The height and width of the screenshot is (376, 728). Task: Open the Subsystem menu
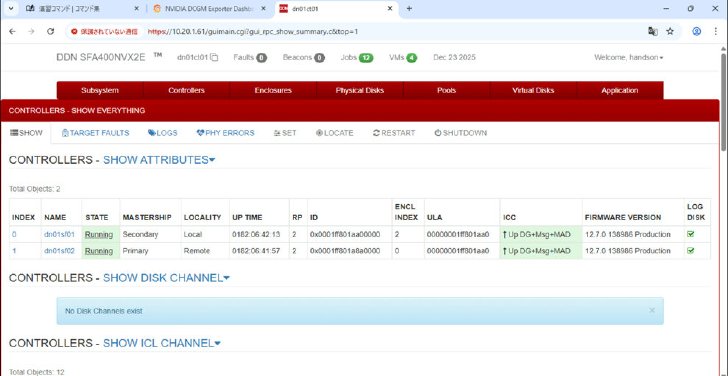click(100, 91)
